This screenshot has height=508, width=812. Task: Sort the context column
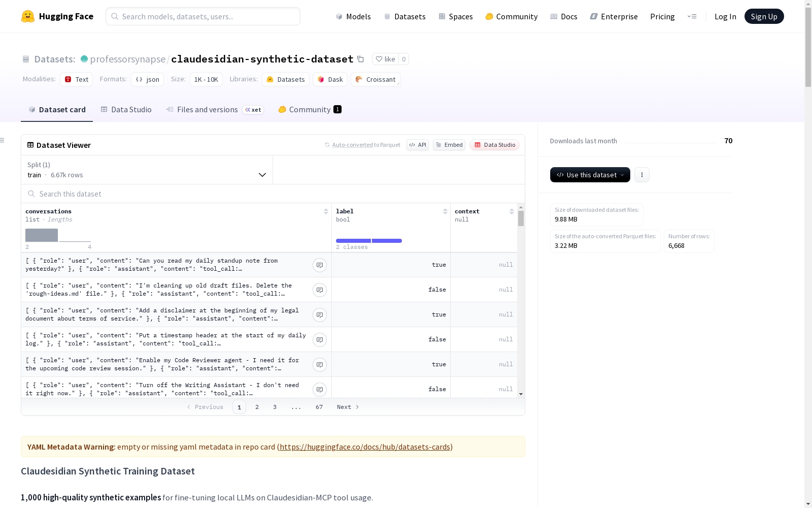tap(512, 211)
